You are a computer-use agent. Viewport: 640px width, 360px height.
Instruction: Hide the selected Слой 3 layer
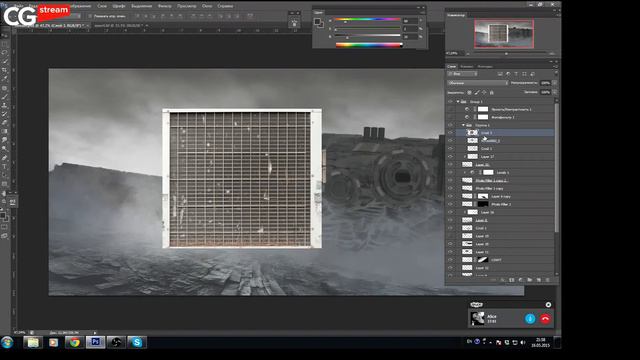pyautogui.click(x=450, y=133)
